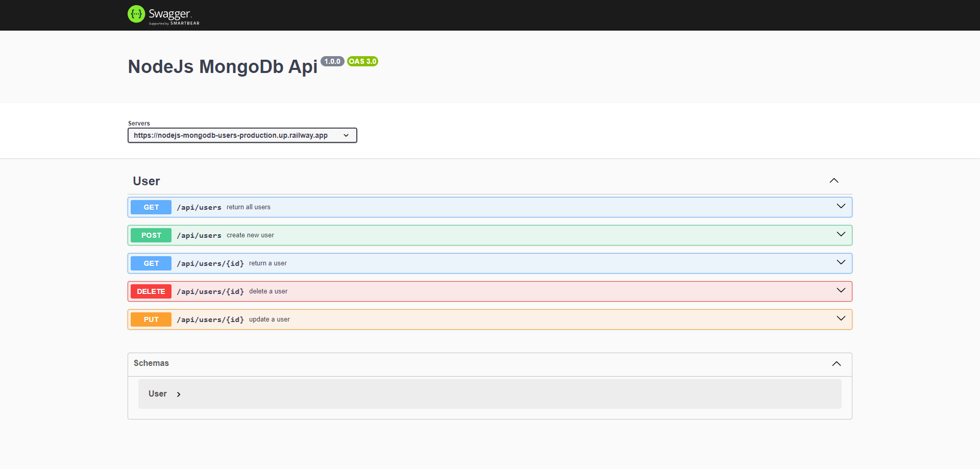Click the OAS 3.0 badge
980x469 pixels.
click(x=362, y=61)
